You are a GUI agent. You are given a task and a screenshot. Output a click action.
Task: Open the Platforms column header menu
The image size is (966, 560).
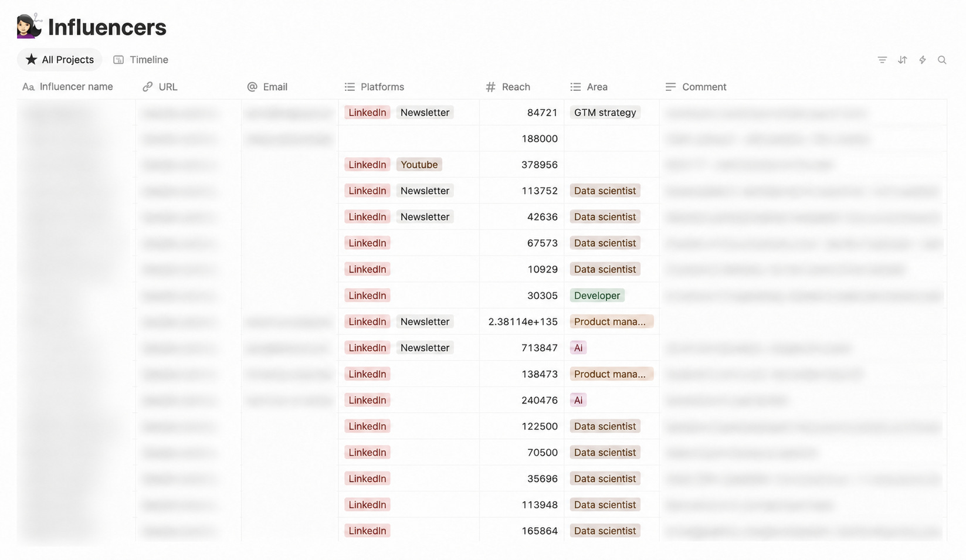tap(409, 87)
